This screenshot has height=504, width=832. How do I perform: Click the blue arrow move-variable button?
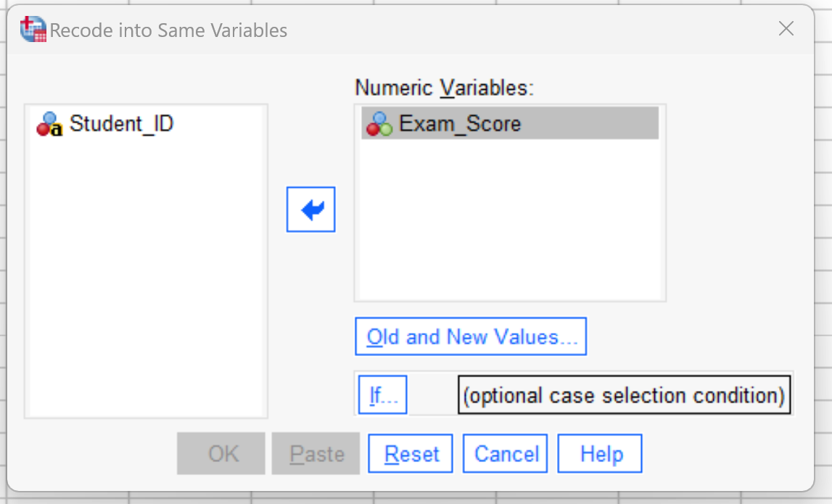(x=311, y=209)
